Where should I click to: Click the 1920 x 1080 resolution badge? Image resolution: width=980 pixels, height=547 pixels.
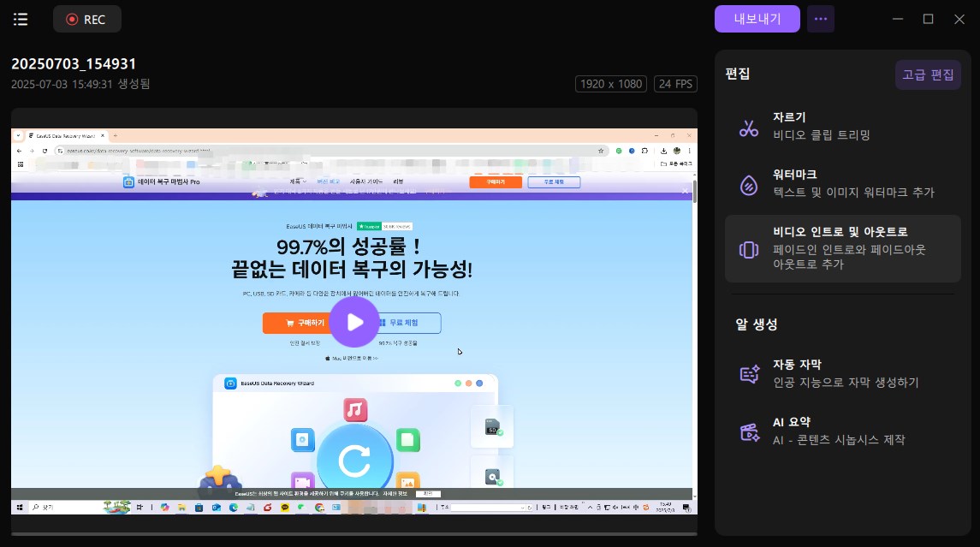(611, 84)
